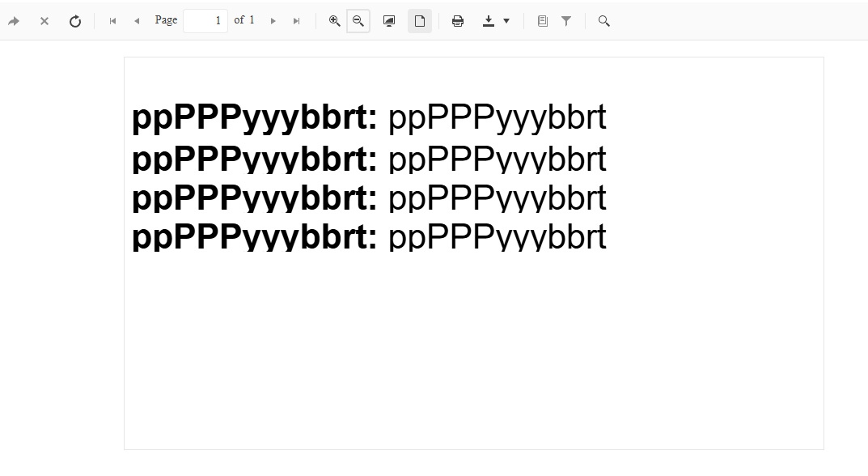Print the current report
This screenshot has height=476, width=868.
click(x=458, y=21)
